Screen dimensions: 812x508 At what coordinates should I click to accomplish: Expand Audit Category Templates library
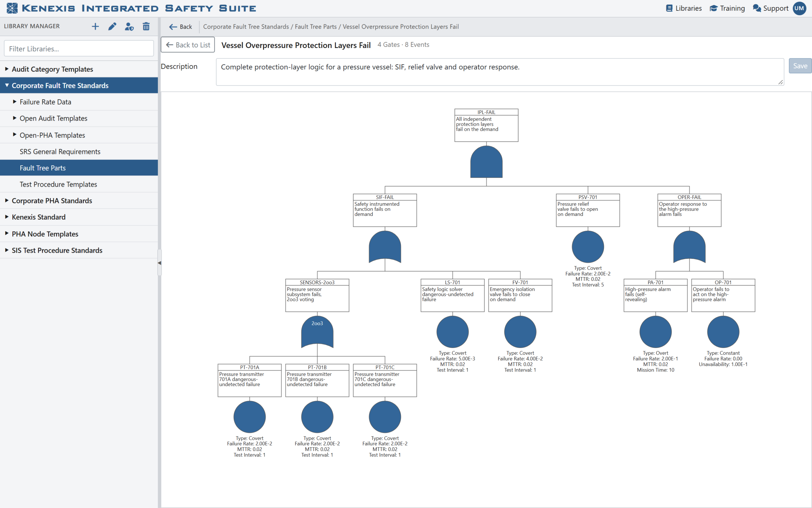pyautogui.click(x=7, y=69)
